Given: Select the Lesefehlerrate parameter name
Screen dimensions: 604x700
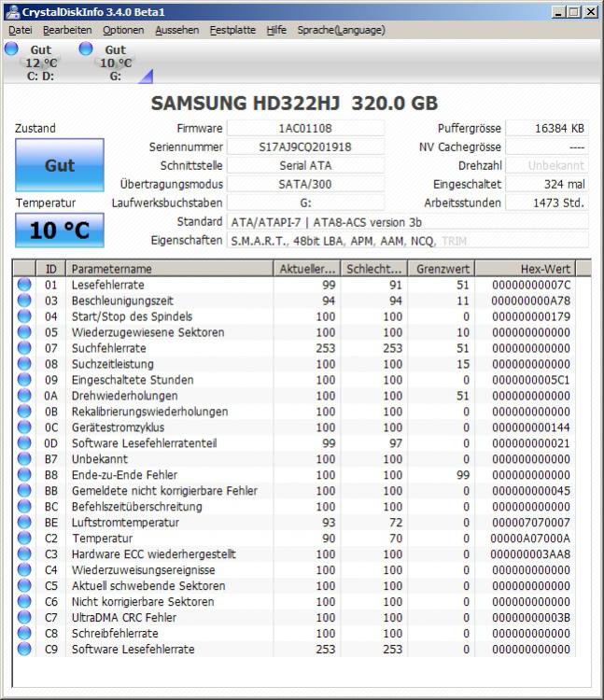Looking at the screenshot, I should point(107,285).
